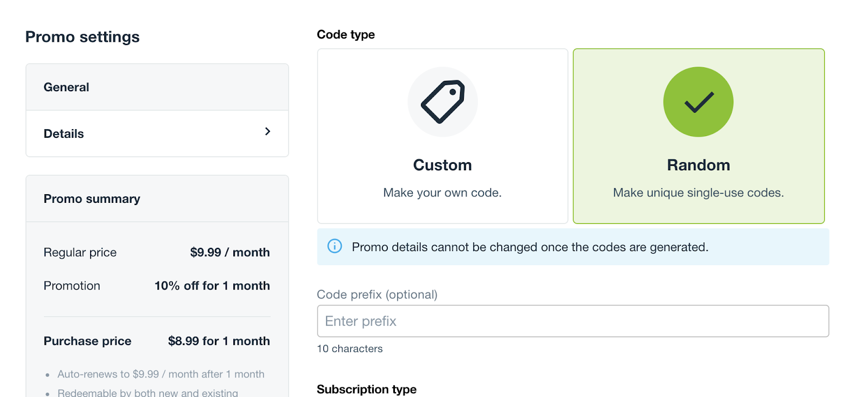Click the blue info icon in banner
The height and width of the screenshot is (397, 868).
click(335, 246)
